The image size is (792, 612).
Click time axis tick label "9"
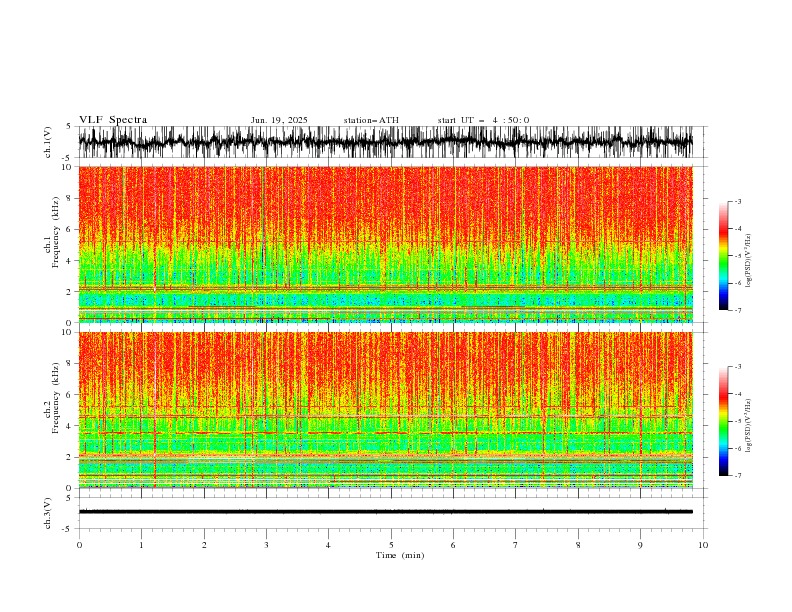click(640, 545)
